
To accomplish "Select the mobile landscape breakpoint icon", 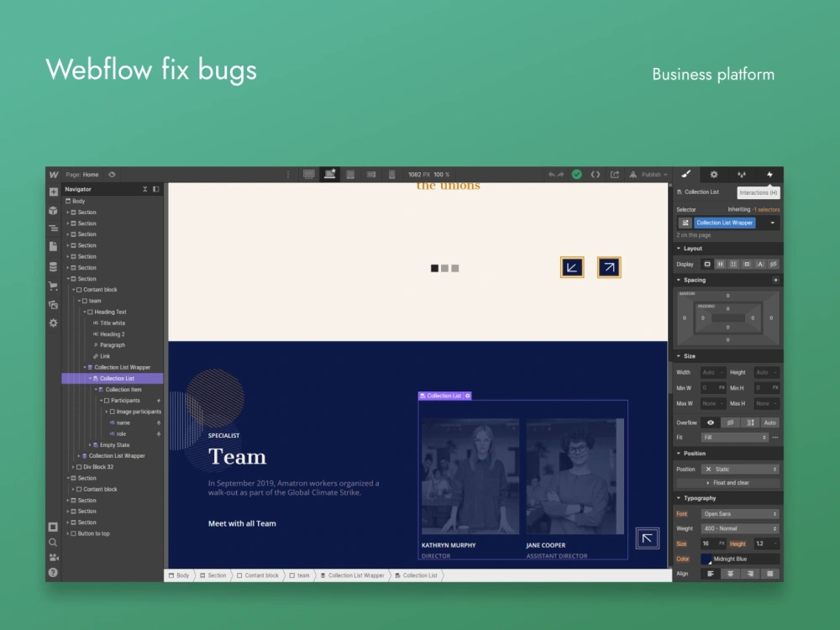I will [371, 175].
